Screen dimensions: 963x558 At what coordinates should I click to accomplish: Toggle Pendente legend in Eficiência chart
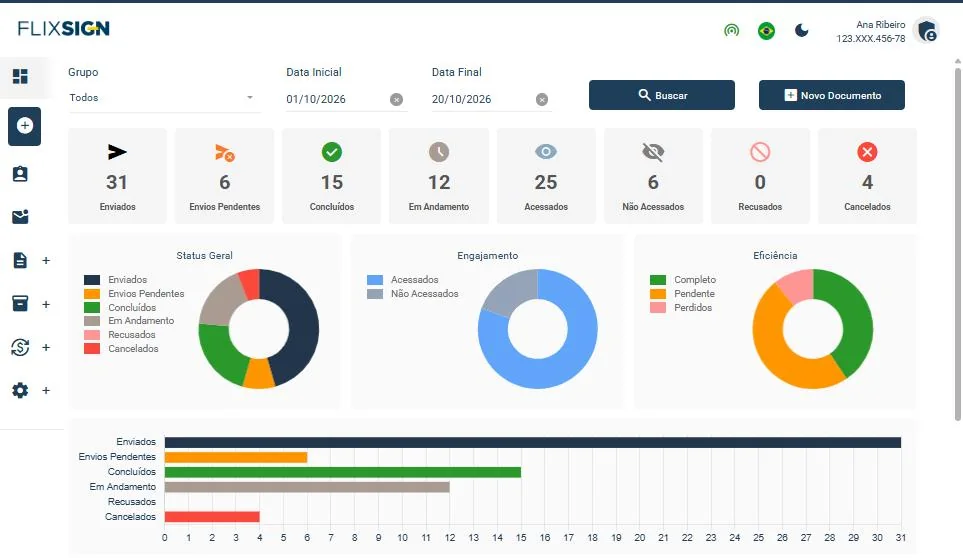pyautogui.click(x=682, y=294)
